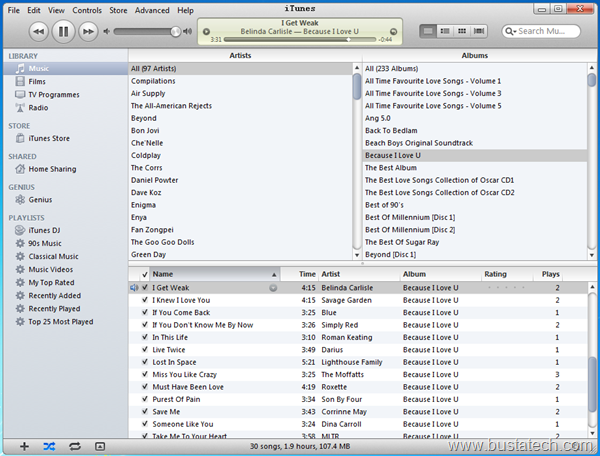The width and height of the screenshot is (600, 456).
Task: Sort songs by Rating column
Action: [507, 274]
